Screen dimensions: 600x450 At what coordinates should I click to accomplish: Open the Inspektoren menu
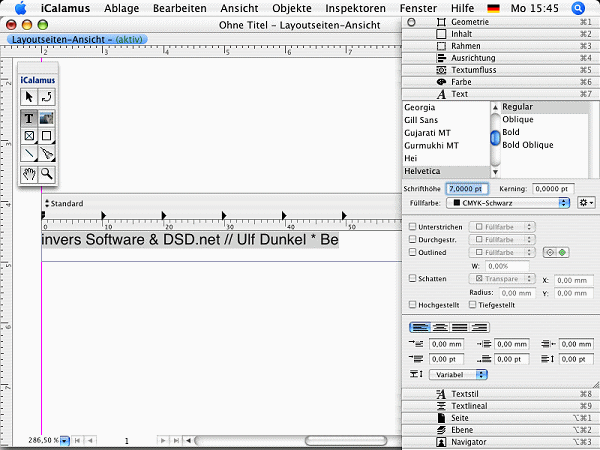pos(355,8)
